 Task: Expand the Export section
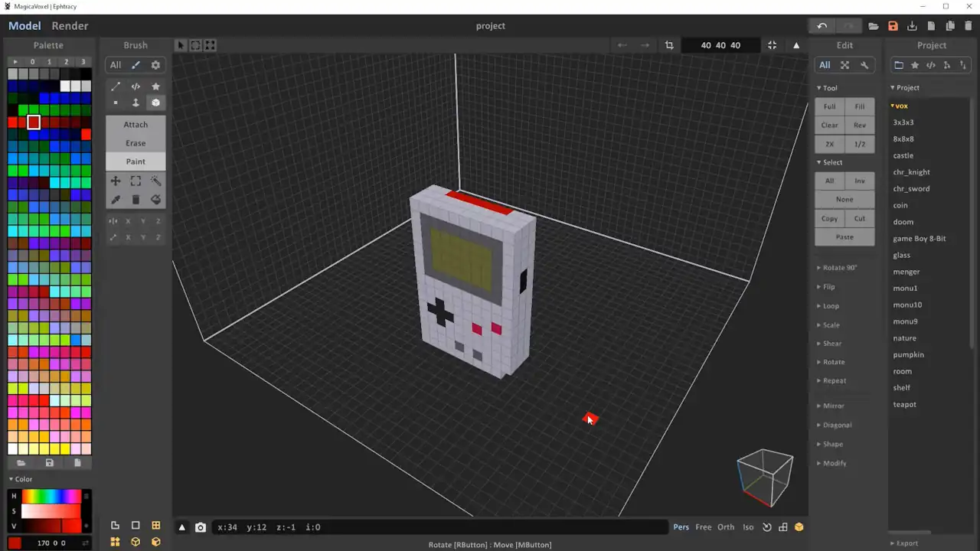coord(904,543)
